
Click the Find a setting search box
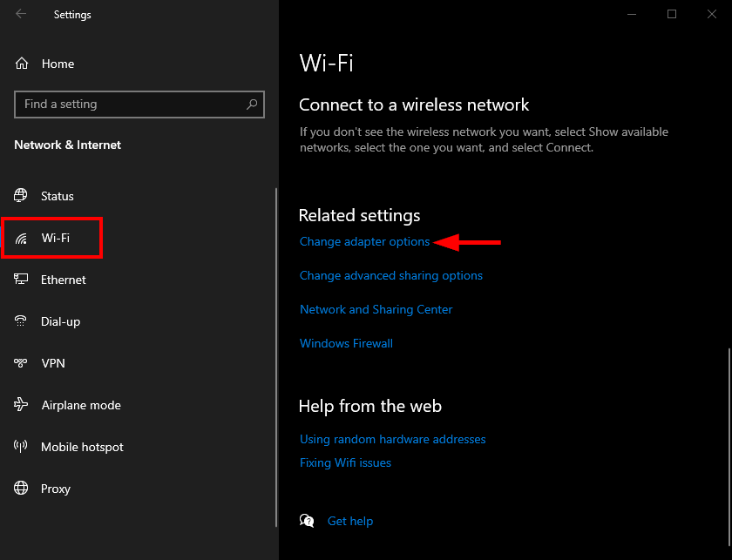tap(139, 104)
